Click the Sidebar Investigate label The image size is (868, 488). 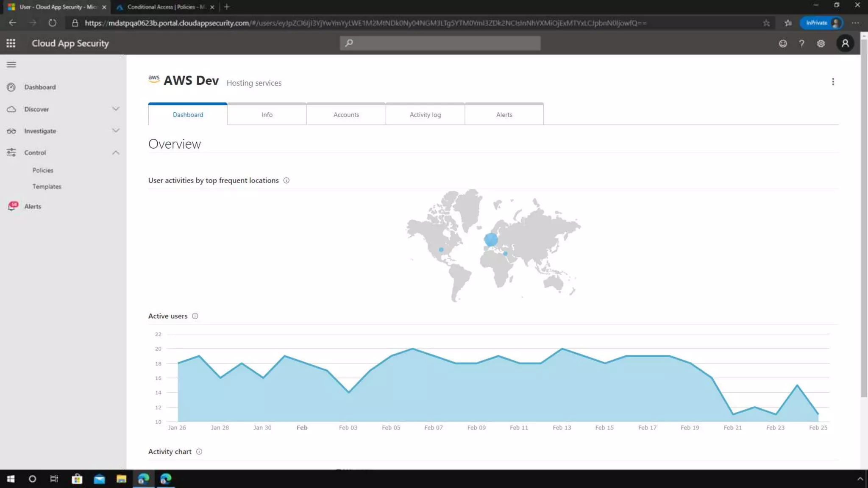click(40, 131)
